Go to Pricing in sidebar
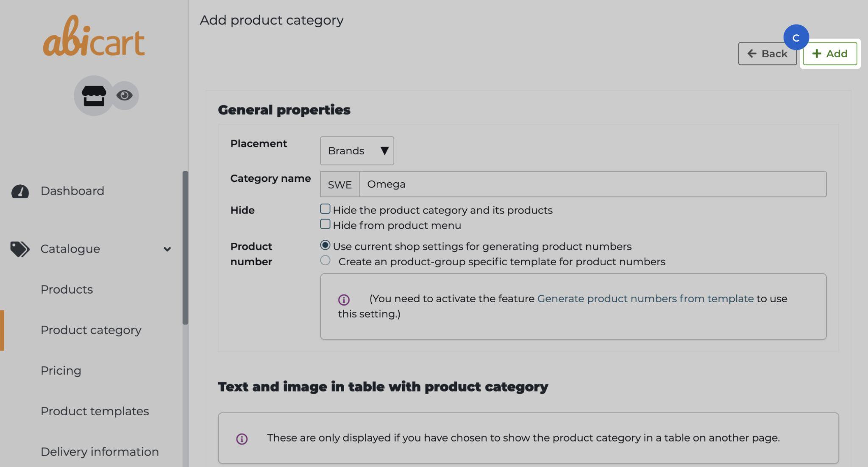Viewport: 868px width, 467px height. click(x=61, y=371)
